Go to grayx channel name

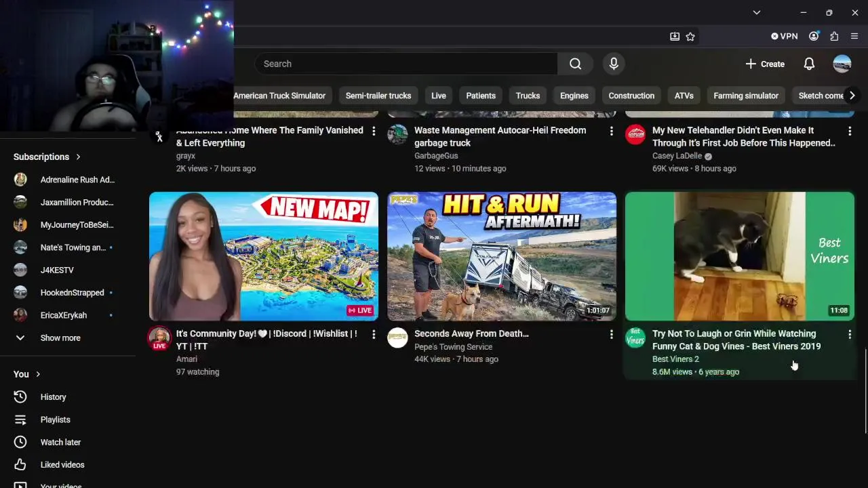[x=186, y=156]
